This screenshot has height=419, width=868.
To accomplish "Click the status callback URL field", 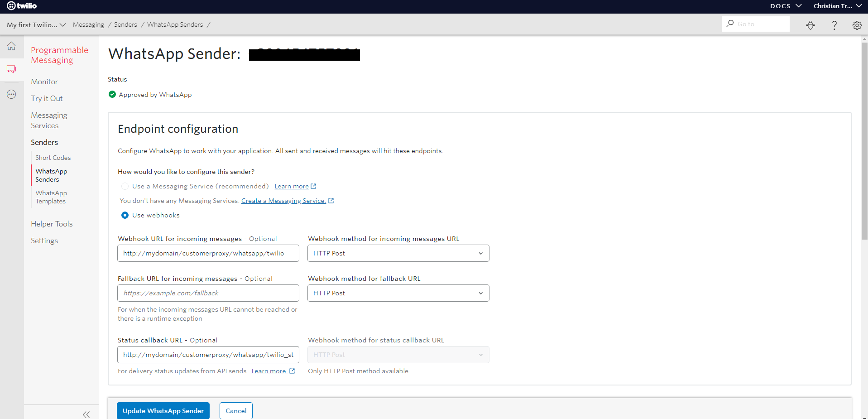I will pyautogui.click(x=208, y=355).
